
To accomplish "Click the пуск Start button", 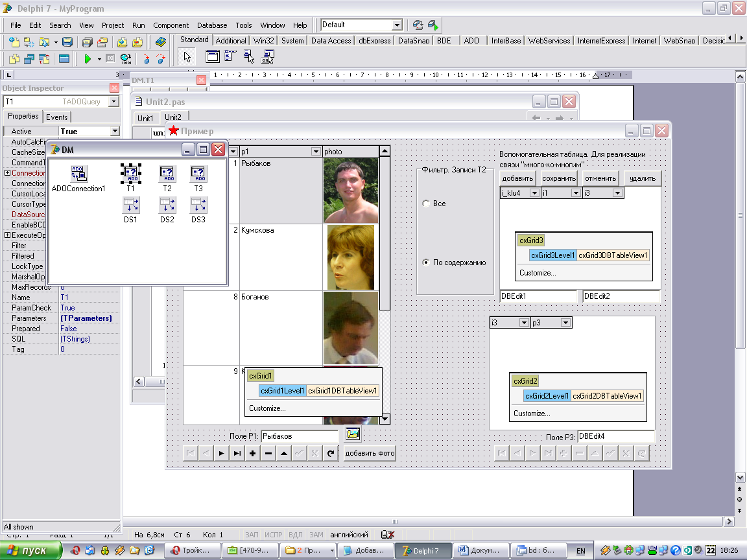I will pyautogui.click(x=31, y=550).
